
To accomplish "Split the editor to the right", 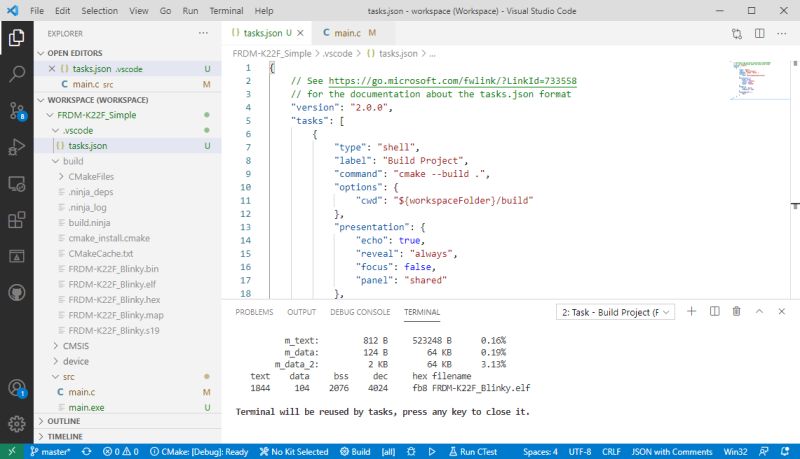I will [x=760, y=34].
